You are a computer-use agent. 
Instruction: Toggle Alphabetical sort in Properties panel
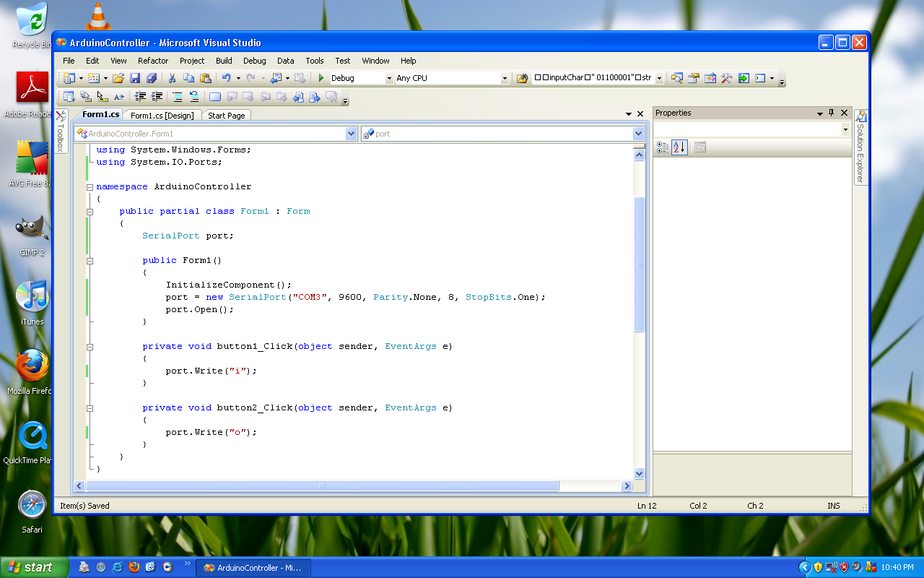pyautogui.click(x=679, y=147)
